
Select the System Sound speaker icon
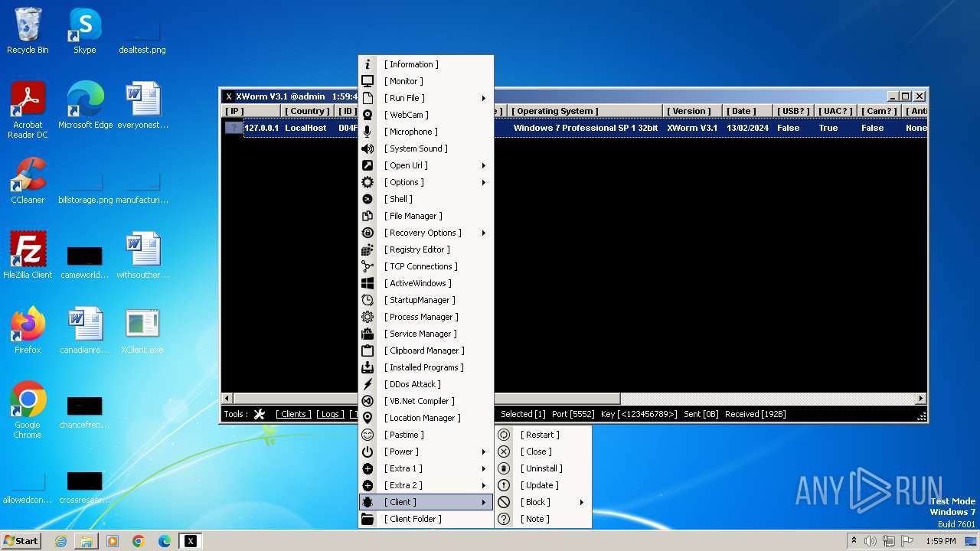[367, 148]
